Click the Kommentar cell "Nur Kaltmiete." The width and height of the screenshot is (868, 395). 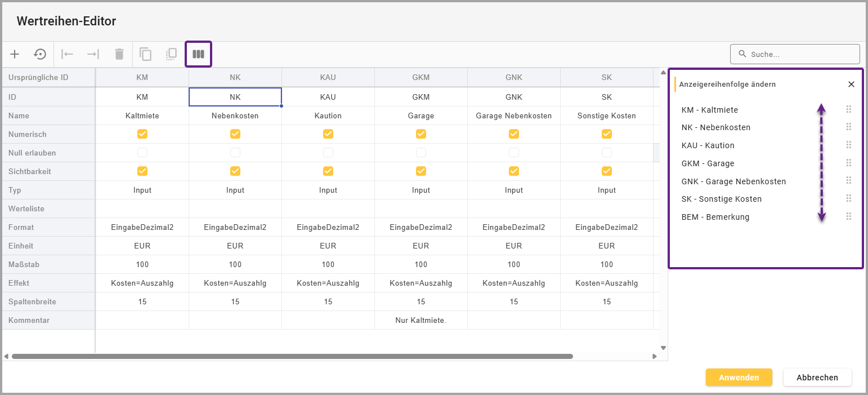pos(421,320)
